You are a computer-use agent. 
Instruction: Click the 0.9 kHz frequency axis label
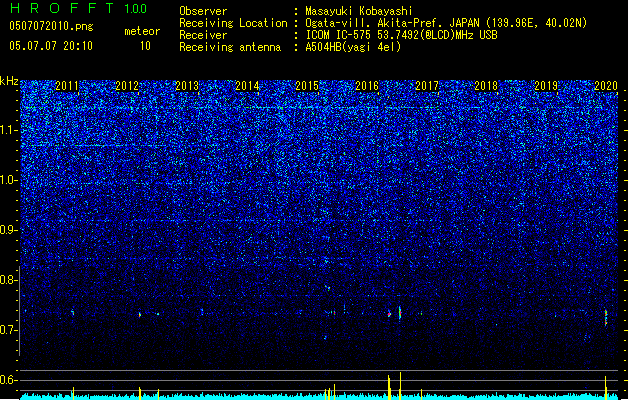click(9, 230)
